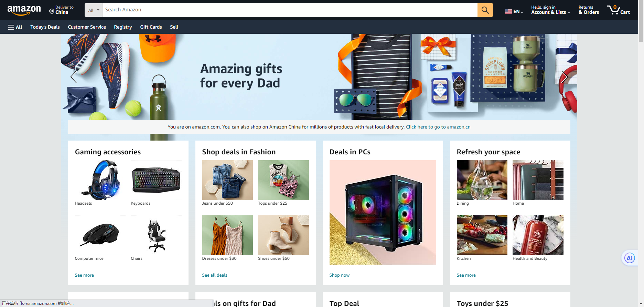Open the hamburger All menu
The height and width of the screenshot is (307, 644).
(x=15, y=27)
